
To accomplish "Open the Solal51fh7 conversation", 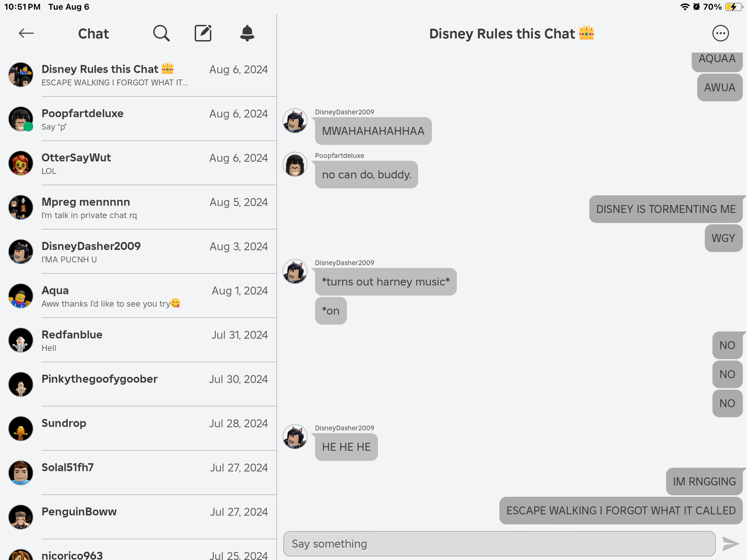I will [x=138, y=473].
